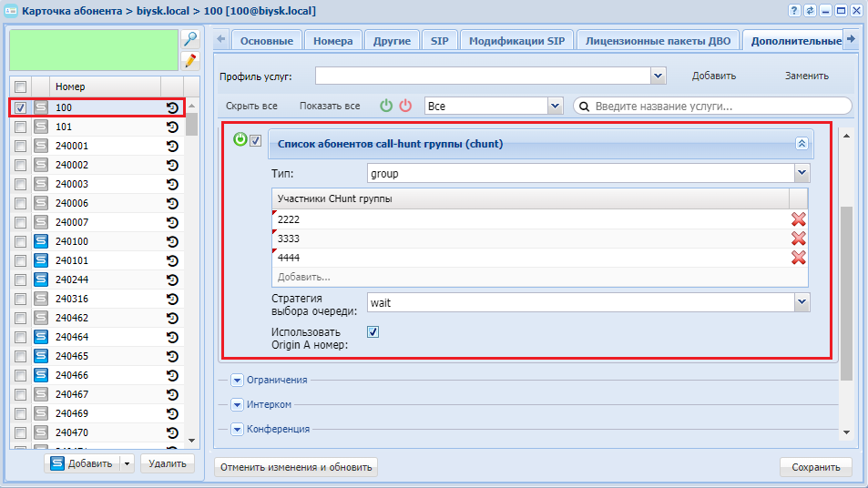Open the 'Тип' group dropdown

[801, 172]
